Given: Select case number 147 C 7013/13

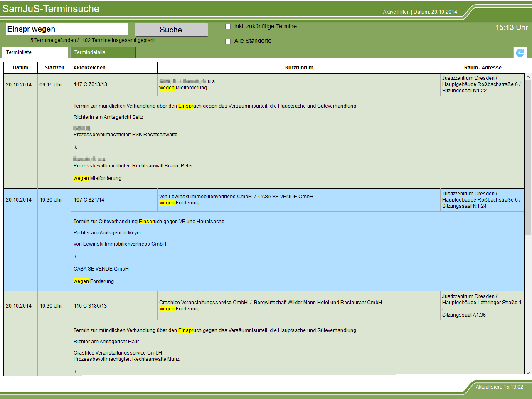Looking at the screenshot, I should coord(91,84).
